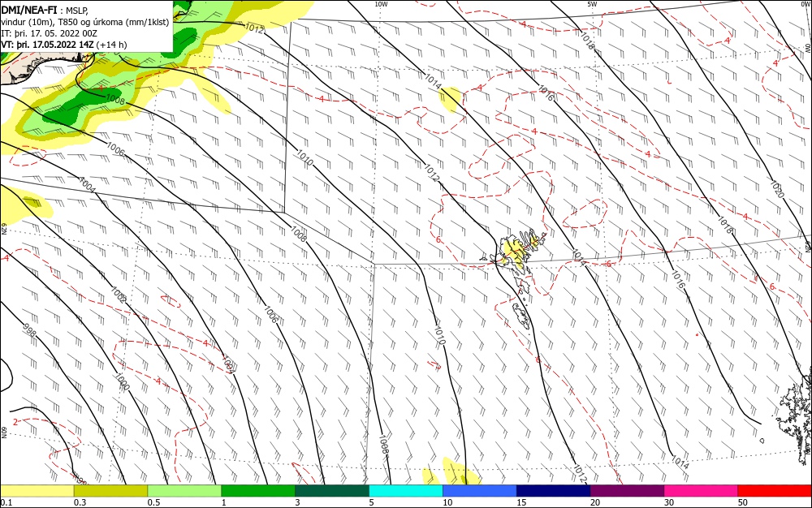The image size is (812, 508).
Task: Click the "1000" isobar label
Action: tap(123, 382)
